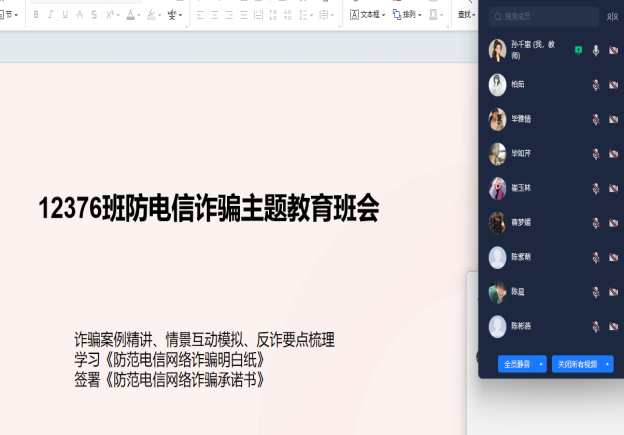The image size is (624, 435).
Task: Toggle the microphone for 孙千惠
Action: pos(596,50)
